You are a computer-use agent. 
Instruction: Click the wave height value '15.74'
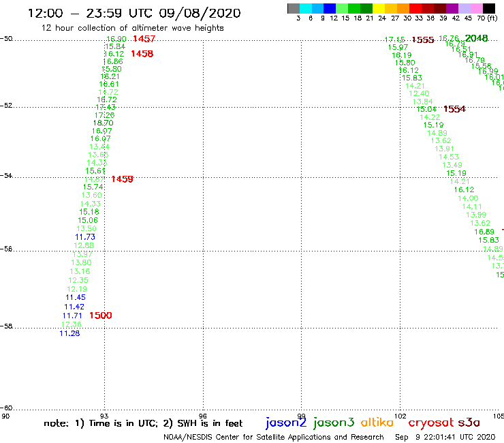[x=93, y=187]
